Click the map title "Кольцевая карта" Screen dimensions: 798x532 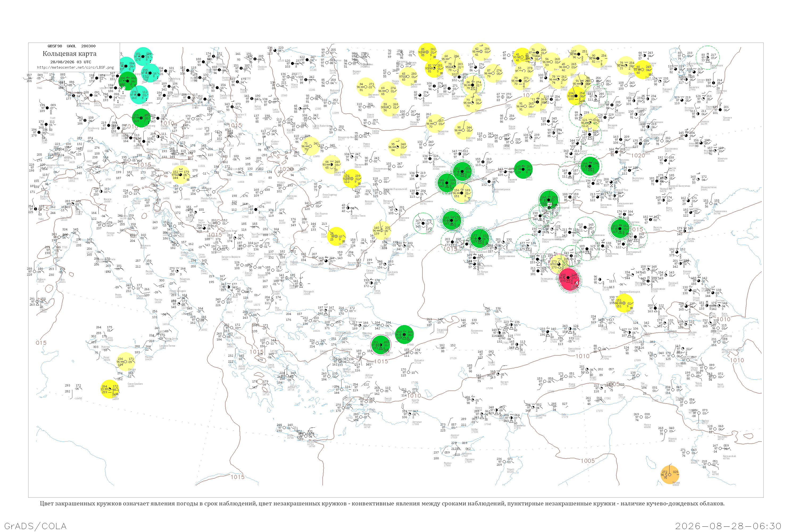click(x=69, y=54)
